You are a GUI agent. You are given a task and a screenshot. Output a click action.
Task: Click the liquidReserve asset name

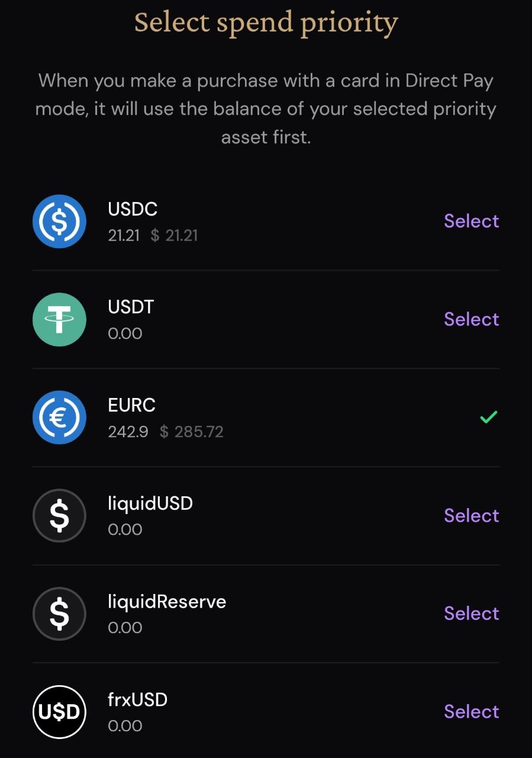click(x=167, y=602)
